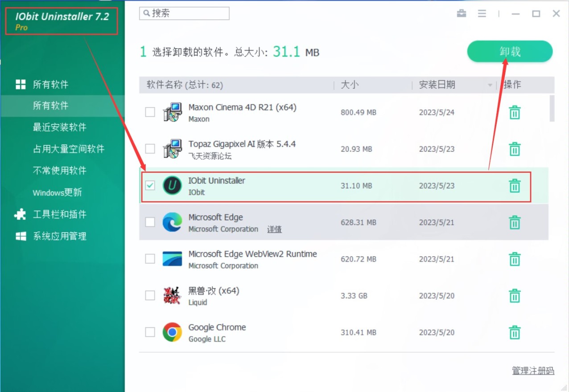Check the Google Chrome checkbox
The height and width of the screenshot is (392, 569).
coord(150,332)
